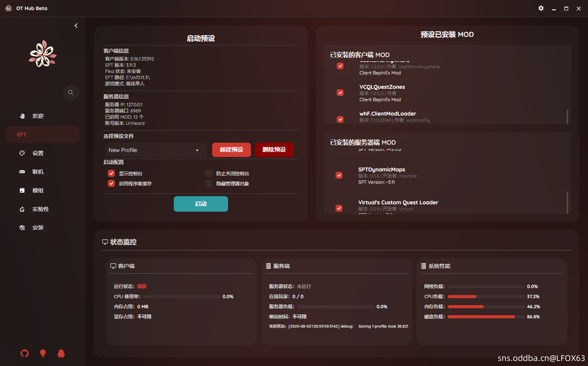Select the EFT menu item

[43, 135]
